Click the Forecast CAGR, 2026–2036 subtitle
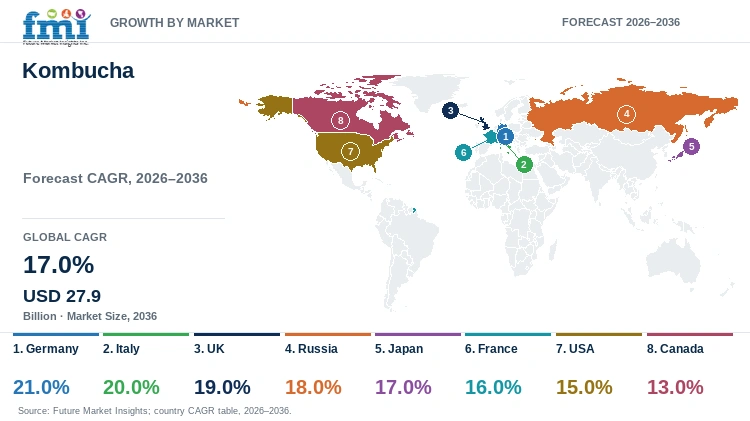The image size is (750, 421). pos(115,178)
